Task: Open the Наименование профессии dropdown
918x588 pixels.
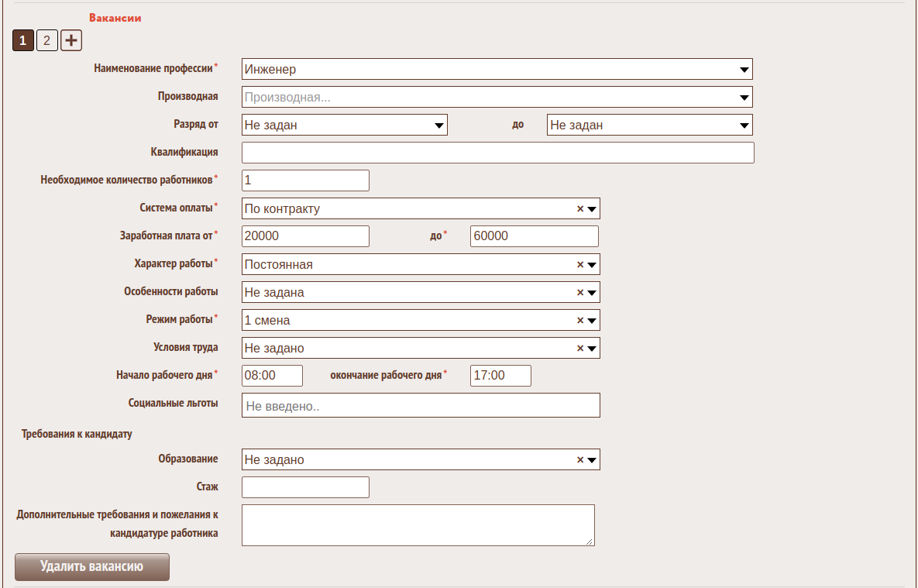Action: click(744, 70)
